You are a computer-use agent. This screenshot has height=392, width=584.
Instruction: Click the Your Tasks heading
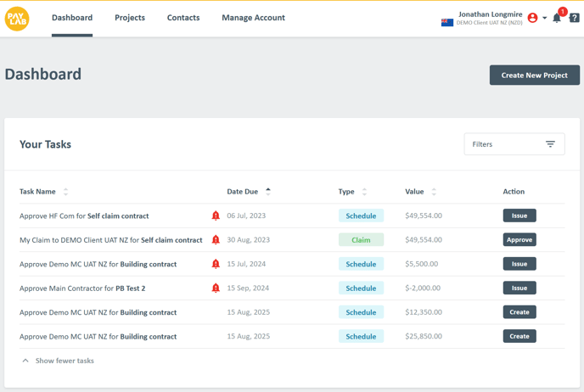point(45,144)
